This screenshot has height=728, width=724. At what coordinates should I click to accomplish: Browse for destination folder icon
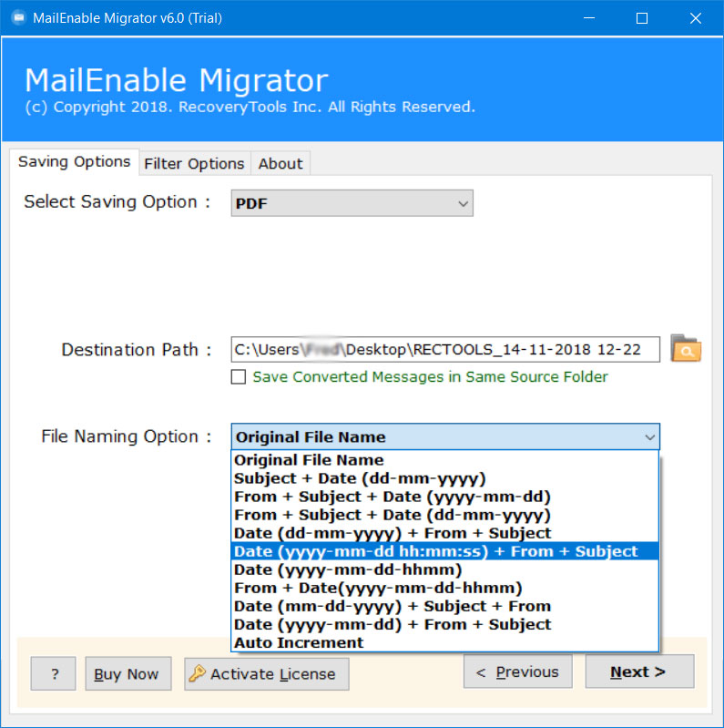point(686,348)
